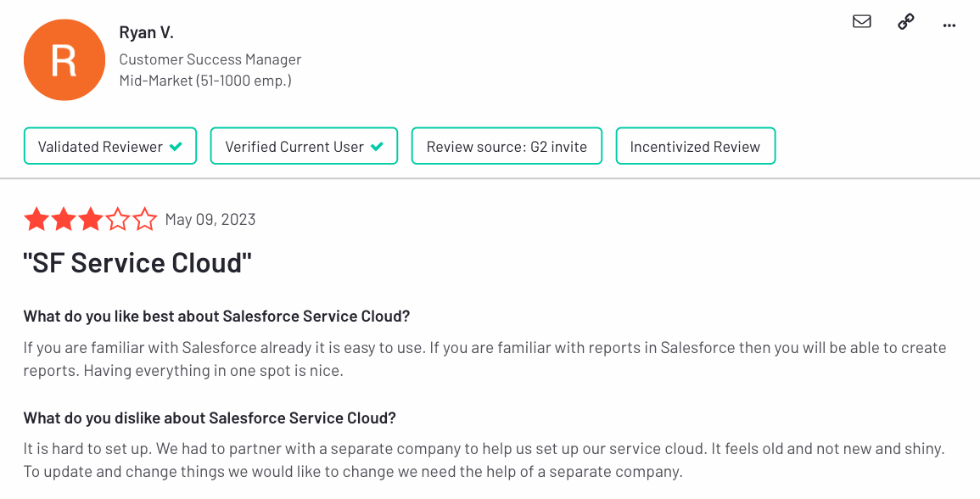
Task: Click the third filled red star
Action: pos(91,220)
